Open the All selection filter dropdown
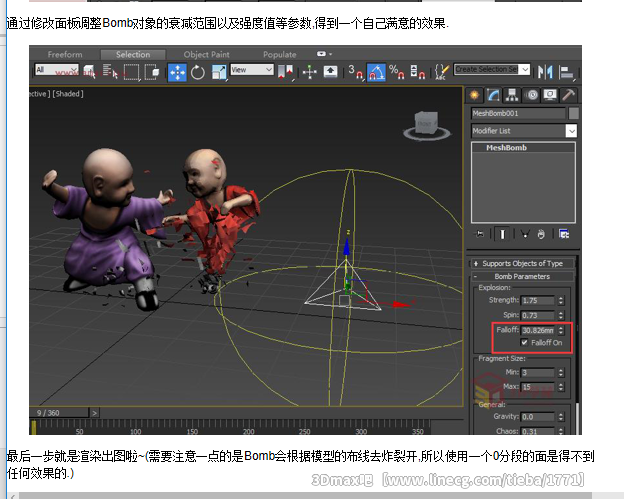 pyautogui.click(x=57, y=70)
